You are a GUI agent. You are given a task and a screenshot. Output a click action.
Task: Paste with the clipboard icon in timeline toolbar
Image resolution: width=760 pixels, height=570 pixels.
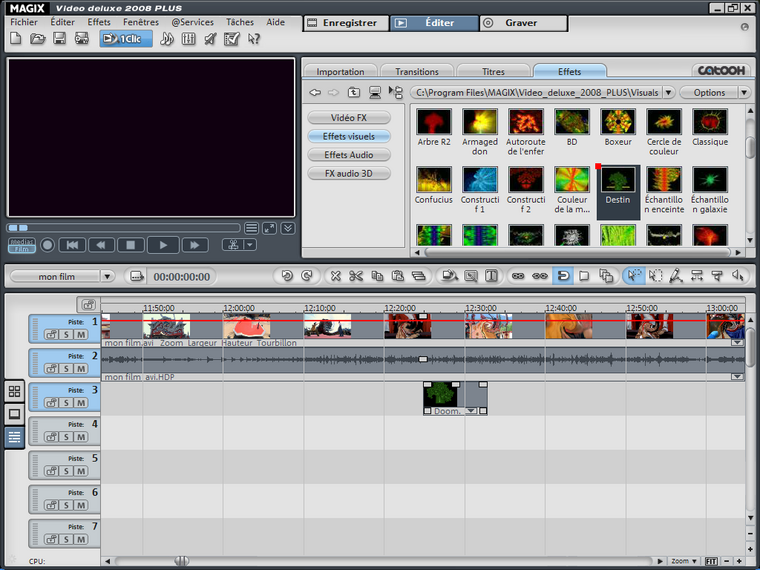[397, 276]
